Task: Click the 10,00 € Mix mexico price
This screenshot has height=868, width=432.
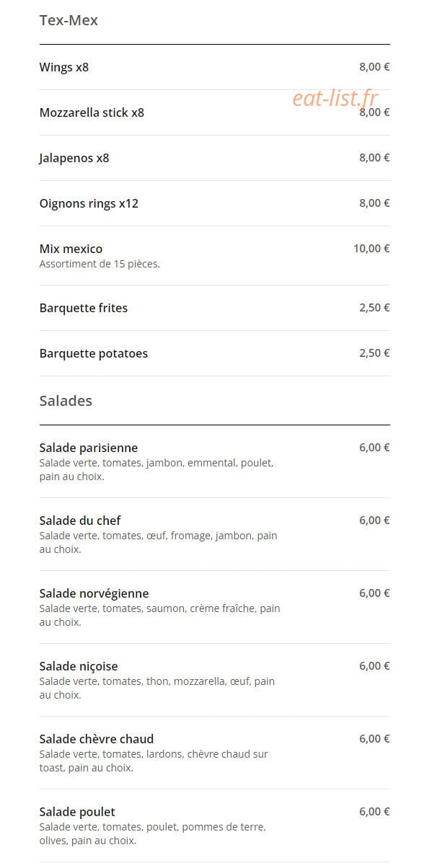Action: [371, 249]
